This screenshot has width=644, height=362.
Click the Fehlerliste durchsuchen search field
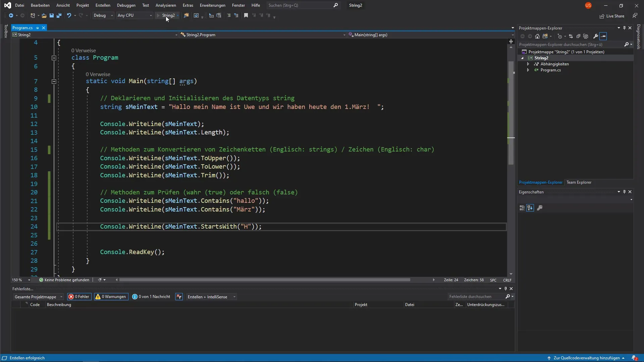[476, 297]
